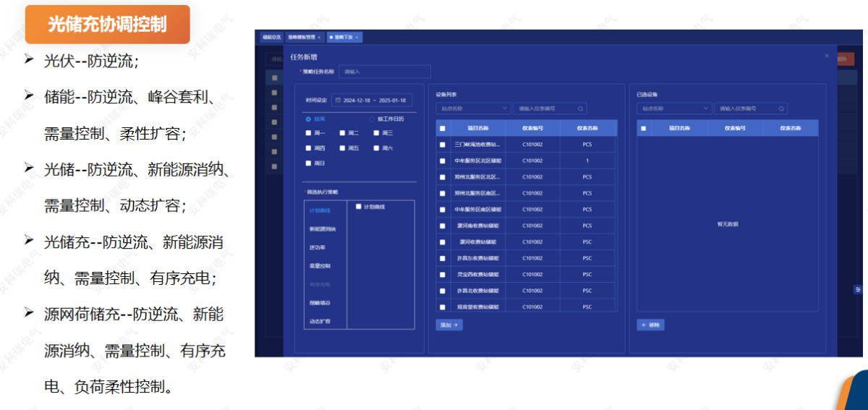Viewport: 868px width, 410px height.
Task: Click 仪表名称 column header in 已选设备 table
Action: click(791, 128)
